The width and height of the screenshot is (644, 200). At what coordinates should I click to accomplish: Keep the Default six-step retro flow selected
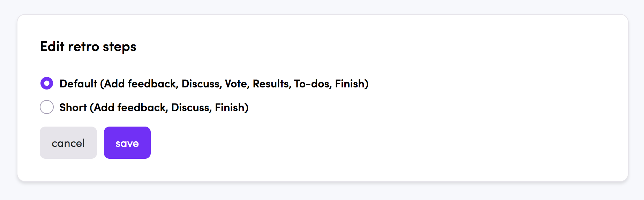tap(47, 83)
